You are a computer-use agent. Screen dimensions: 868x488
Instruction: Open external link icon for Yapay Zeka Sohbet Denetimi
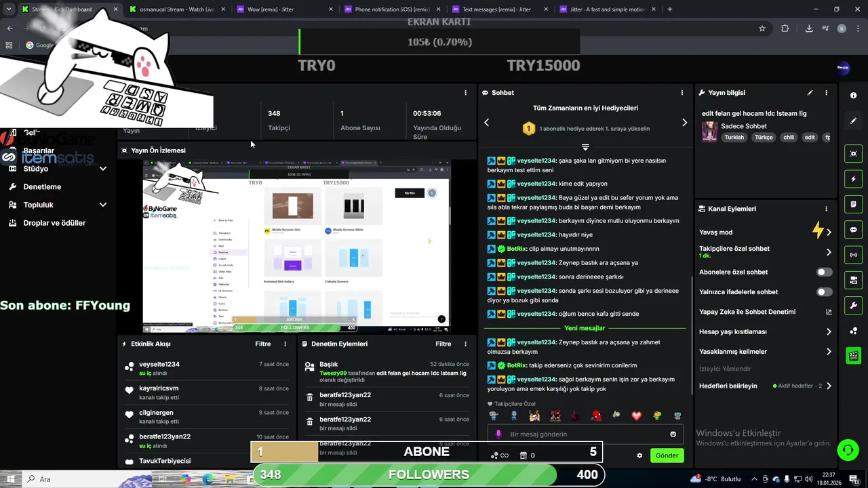point(829,312)
